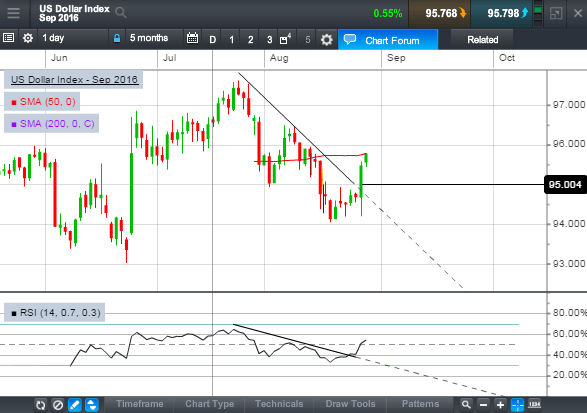Viewport: 587px width, 413px height.
Task: Toggle the crosshair cursor icon
Action: pos(517,405)
